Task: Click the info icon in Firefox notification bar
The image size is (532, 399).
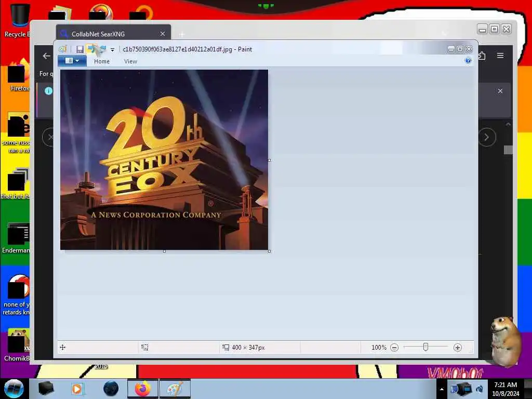Action: point(48,91)
